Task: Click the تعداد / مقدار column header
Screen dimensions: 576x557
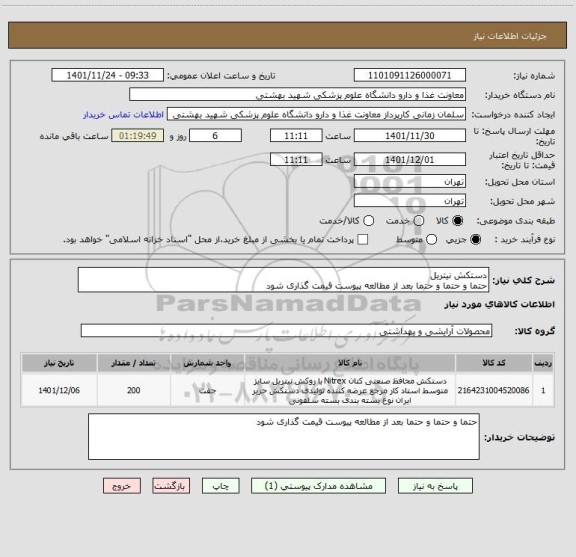Action: 134,363
